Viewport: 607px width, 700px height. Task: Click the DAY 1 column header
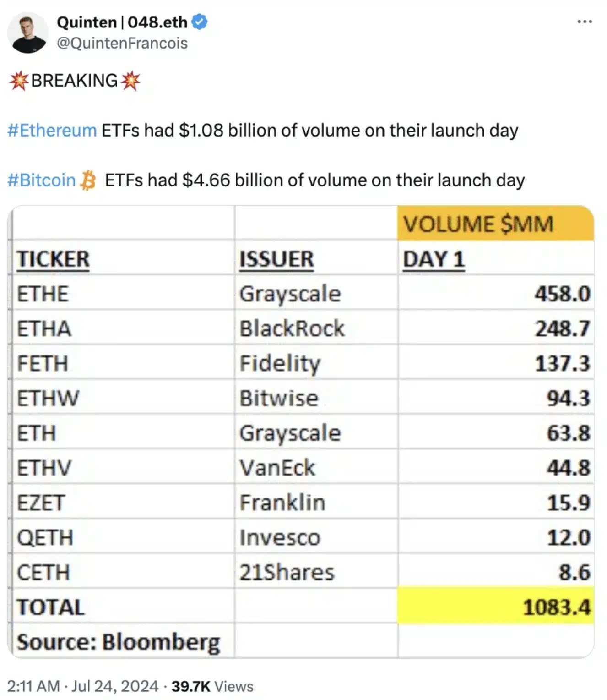[x=434, y=259]
